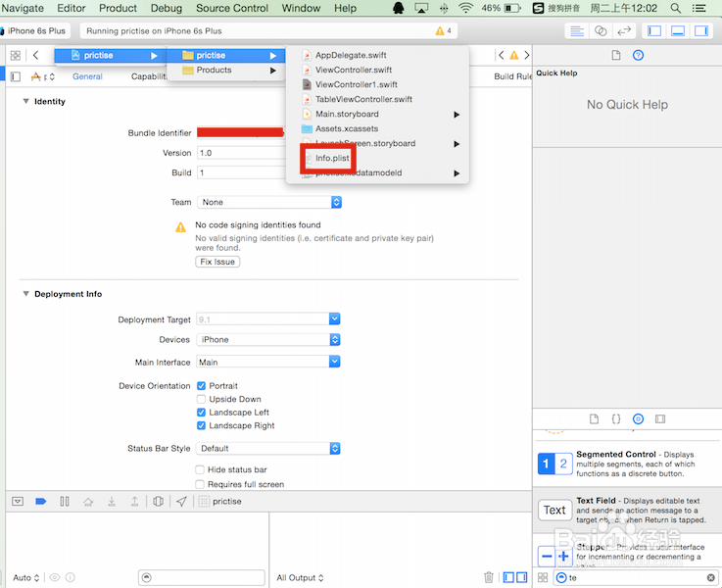Click the variables filter field
The image size is (722, 588).
coord(201,577)
